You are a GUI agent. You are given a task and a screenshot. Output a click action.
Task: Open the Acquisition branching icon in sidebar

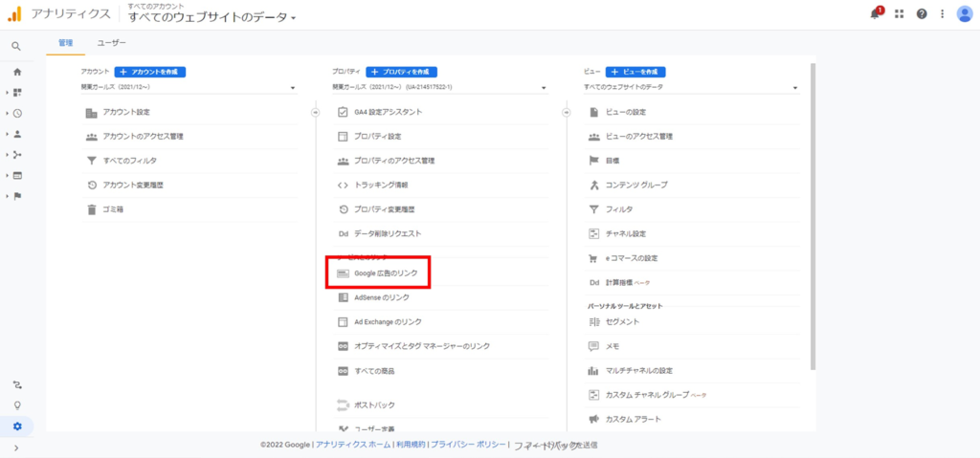click(x=17, y=154)
